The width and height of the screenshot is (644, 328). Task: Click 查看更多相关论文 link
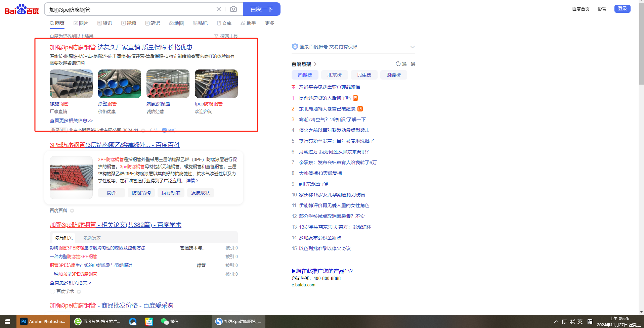point(71,283)
